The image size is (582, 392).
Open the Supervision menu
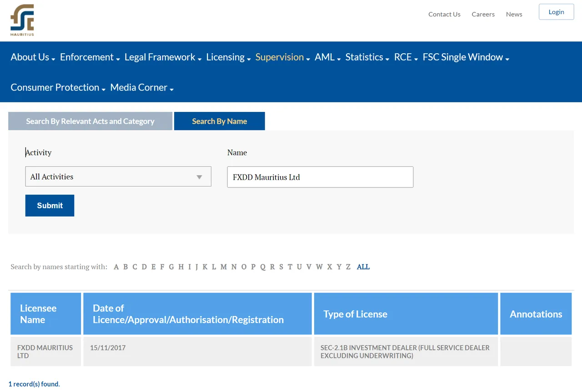[x=282, y=57]
